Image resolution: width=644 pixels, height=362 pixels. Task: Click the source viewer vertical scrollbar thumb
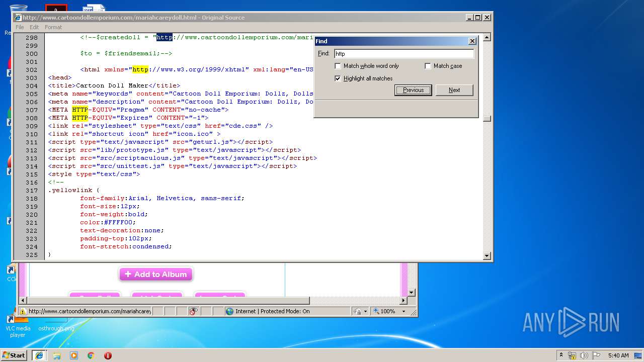pos(487,119)
